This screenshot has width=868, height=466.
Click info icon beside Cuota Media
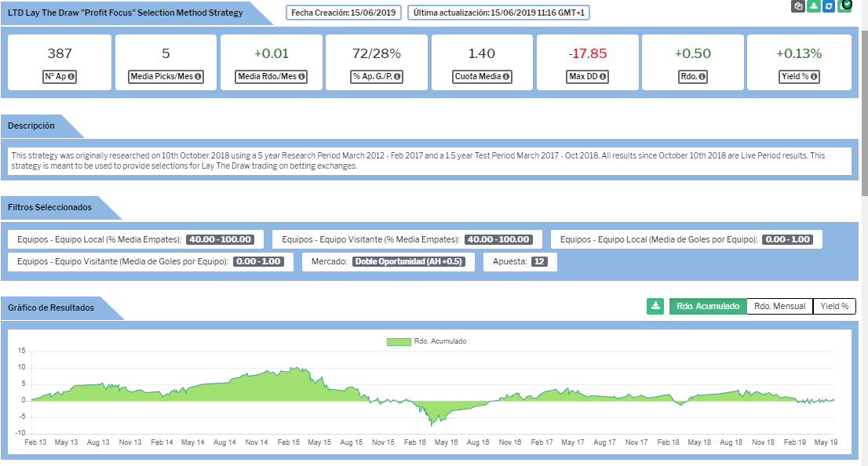coord(506,76)
